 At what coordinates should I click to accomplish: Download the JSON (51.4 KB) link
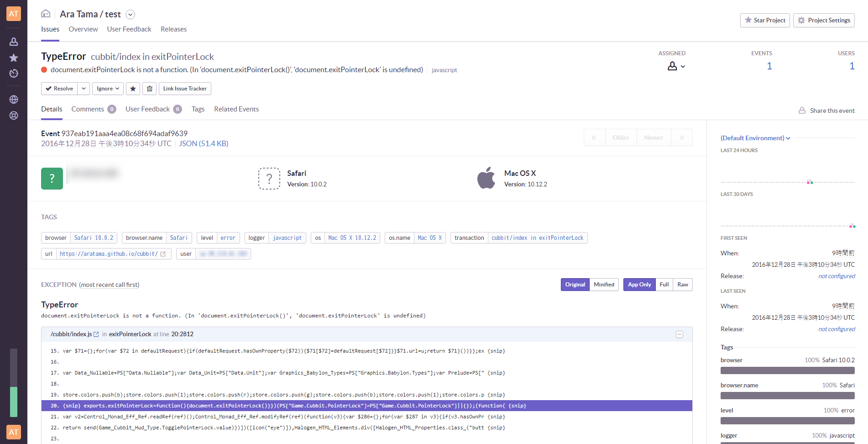[204, 143]
